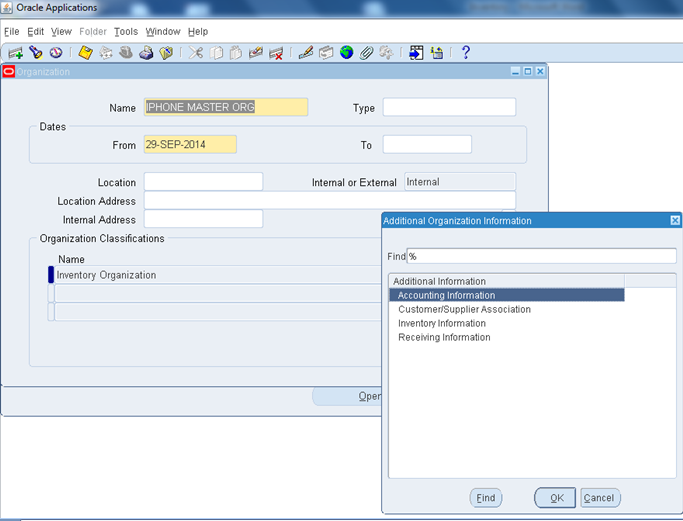The width and height of the screenshot is (683, 521).
Task: Click the Find text field containing %
Action: click(541, 256)
